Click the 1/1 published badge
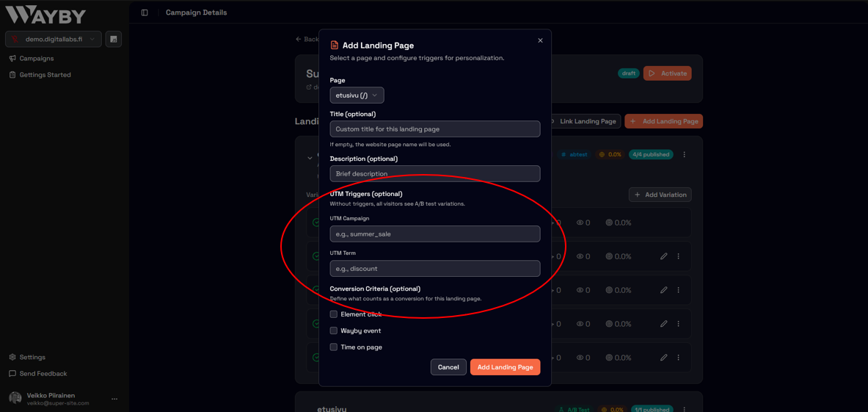868x412 pixels. (651, 409)
